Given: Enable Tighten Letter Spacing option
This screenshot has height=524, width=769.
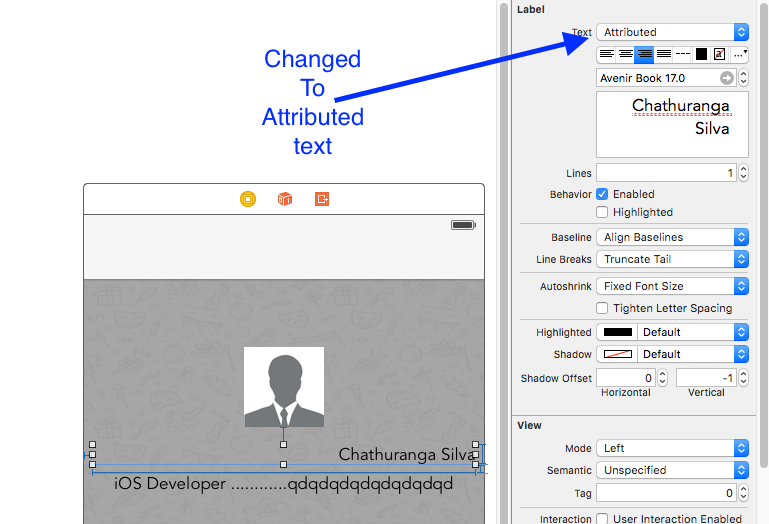Looking at the screenshot, I should (x=602, y=308).
